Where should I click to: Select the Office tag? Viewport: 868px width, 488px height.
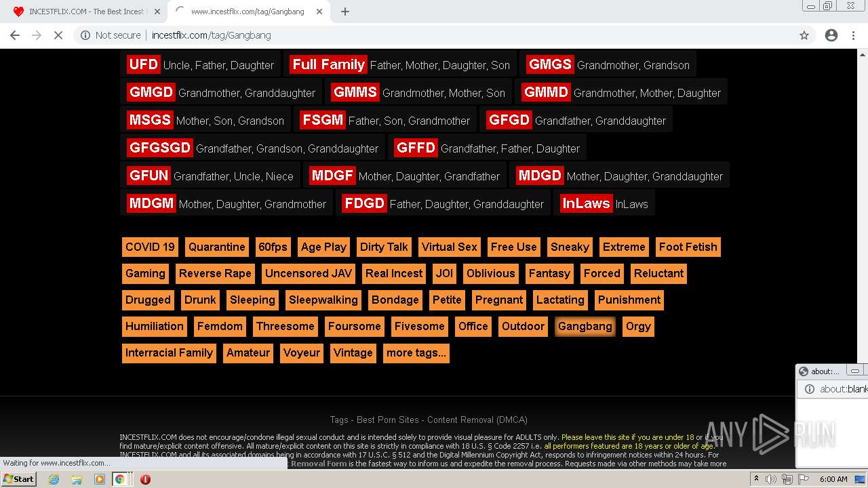point(473,326)
